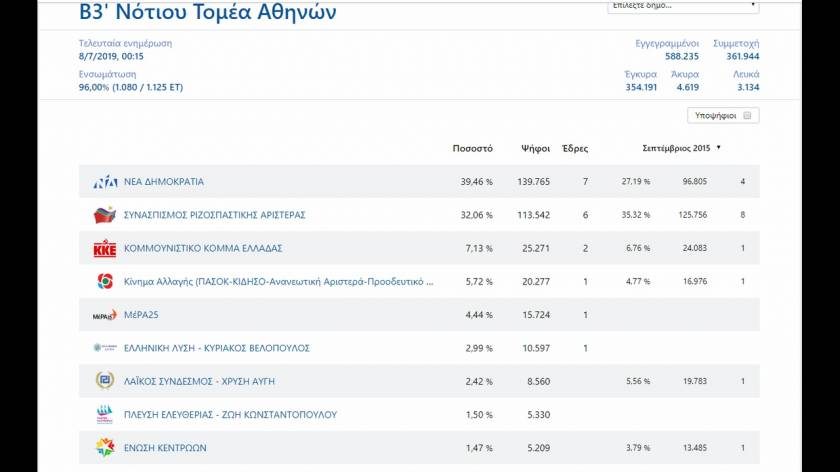Open ΣΥΝΑΣΠΙΣΜΟΣ ΡΙΖΟΣΠΑΣΤΙΚΗΣ ΑΡΙΣΤΕΡΑΣ link
Screen dimensions: 840x472
[x=214, y=215]
